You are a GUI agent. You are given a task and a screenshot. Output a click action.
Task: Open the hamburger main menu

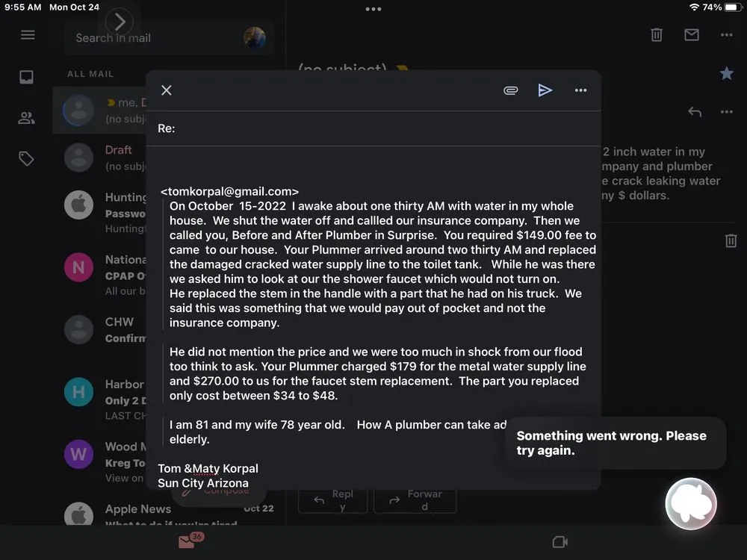[x=28, y=35]
